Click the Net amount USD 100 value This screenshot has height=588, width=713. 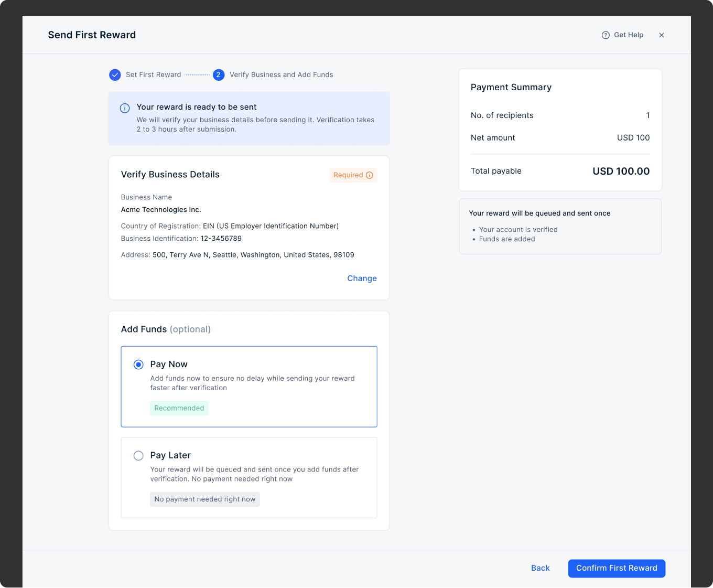[633, 138]
